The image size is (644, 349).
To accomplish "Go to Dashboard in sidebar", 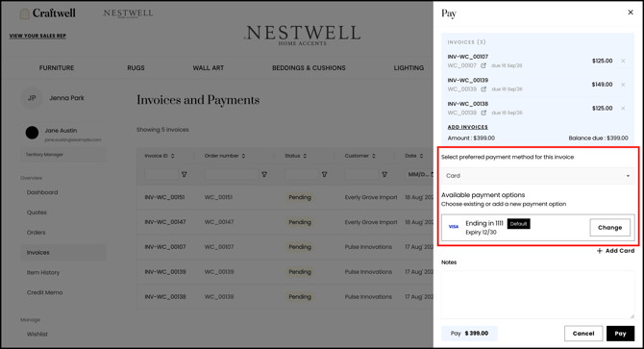I will [x=42, y=192].
